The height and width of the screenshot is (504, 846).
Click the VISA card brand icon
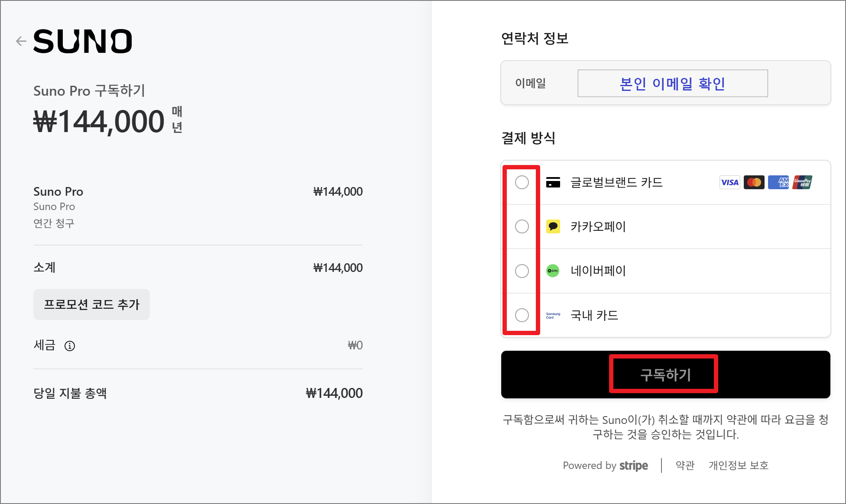point(729,182)
